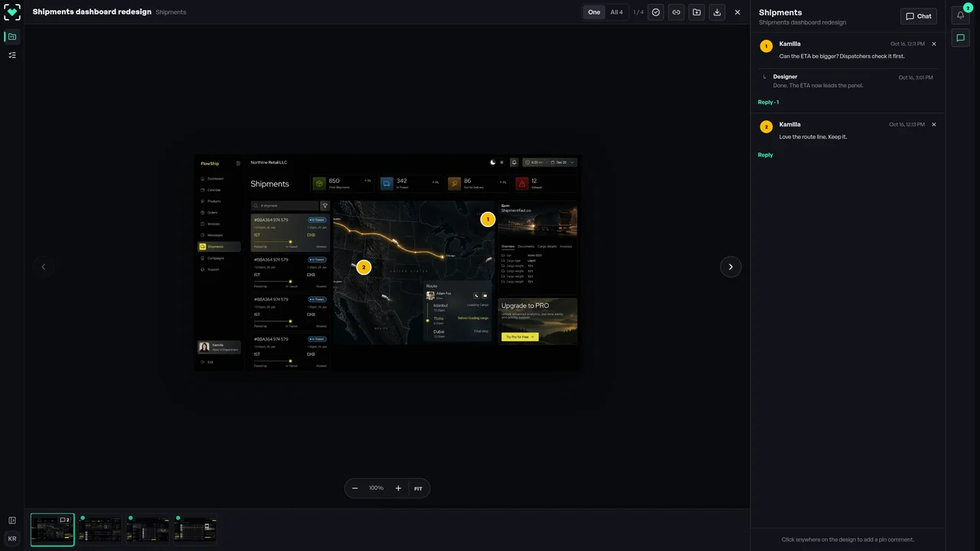Click the 'Shipments' heading in comments panel

(780, 12)
